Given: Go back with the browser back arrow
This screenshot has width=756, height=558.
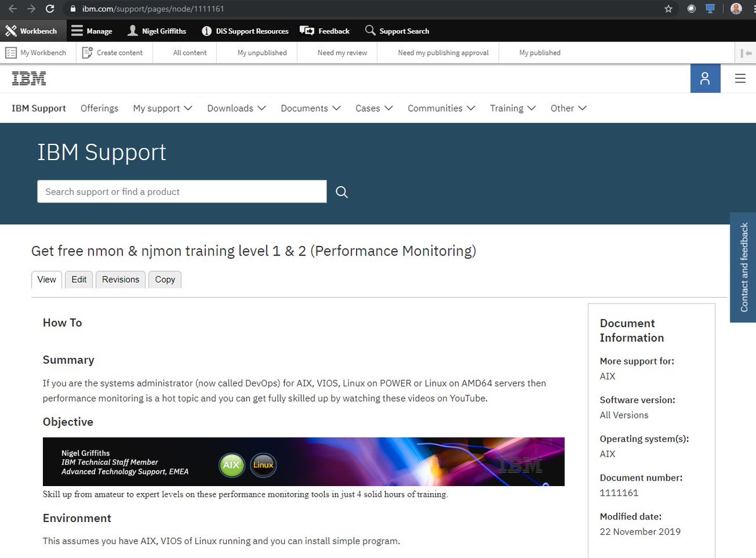Looking at the screenshot, I should pos(12,9).
